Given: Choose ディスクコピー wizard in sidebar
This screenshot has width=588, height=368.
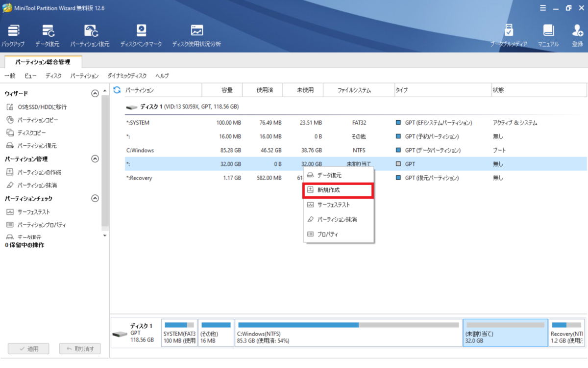Looking at the screenshot, I should tap(26, 132).
